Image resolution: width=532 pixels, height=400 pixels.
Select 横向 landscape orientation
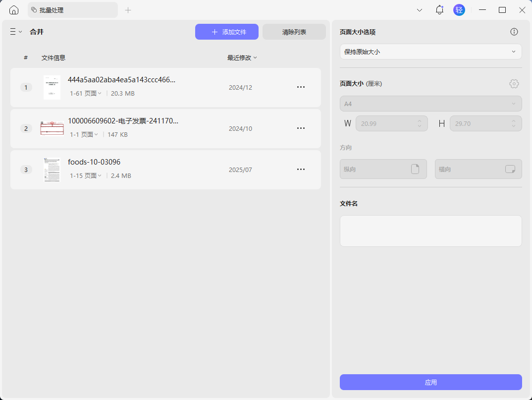click(x=479, y=169)
